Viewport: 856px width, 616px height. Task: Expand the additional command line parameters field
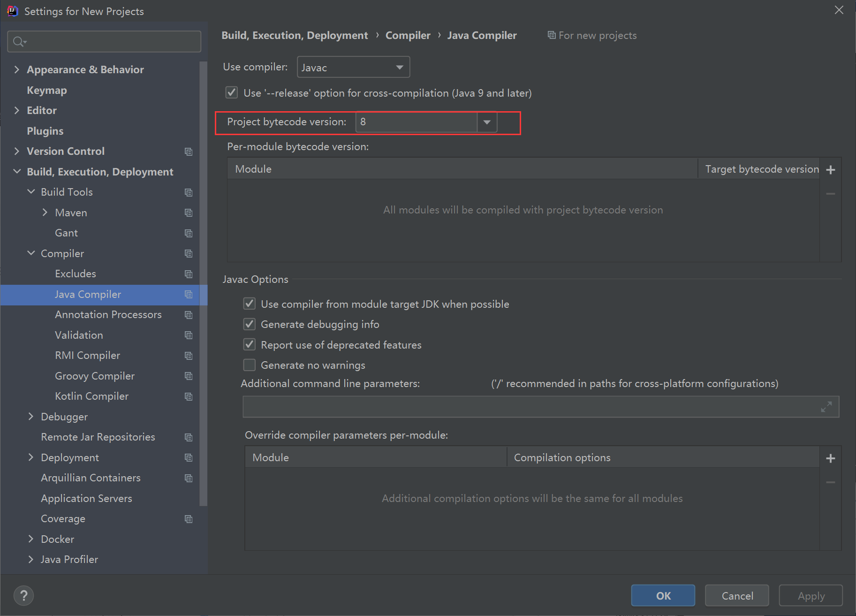click(826, 407)
